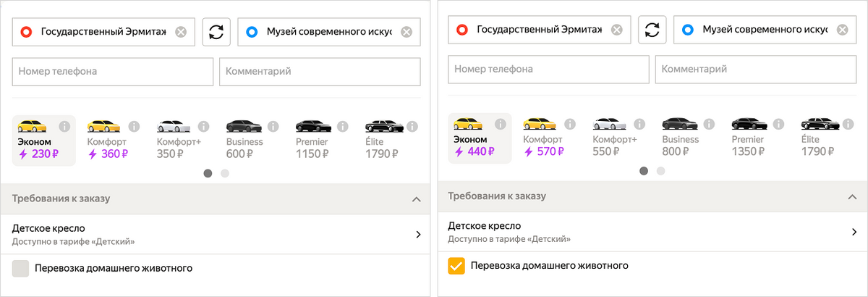868x297 pixels.
Task: Swap route addresses in the unchecked-pet panel
Action: [216, 32]
